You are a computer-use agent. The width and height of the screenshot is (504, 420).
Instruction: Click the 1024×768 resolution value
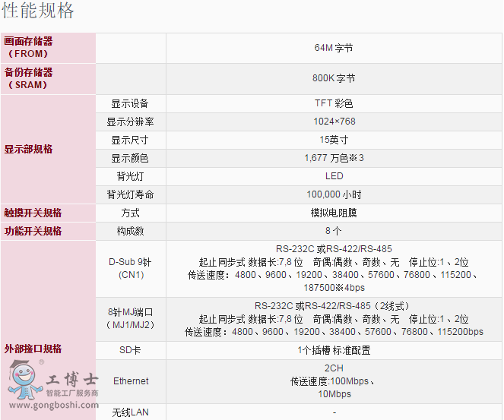pyautogui.click(x=334, y=122)
